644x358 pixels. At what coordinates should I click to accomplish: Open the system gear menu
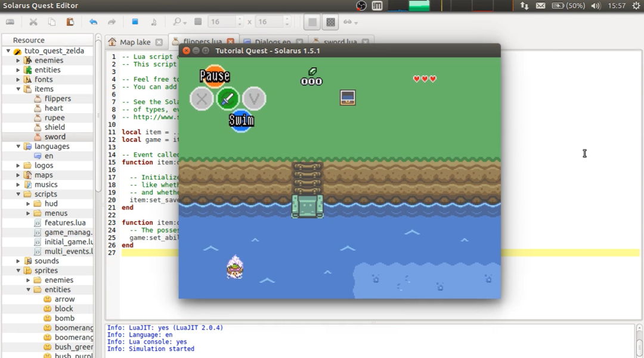pos(636,6)
